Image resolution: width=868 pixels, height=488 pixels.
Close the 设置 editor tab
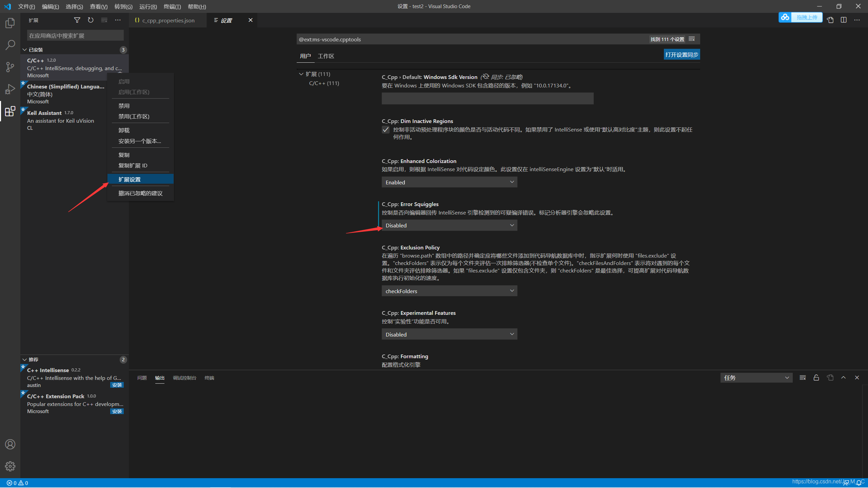click(251, 20)
